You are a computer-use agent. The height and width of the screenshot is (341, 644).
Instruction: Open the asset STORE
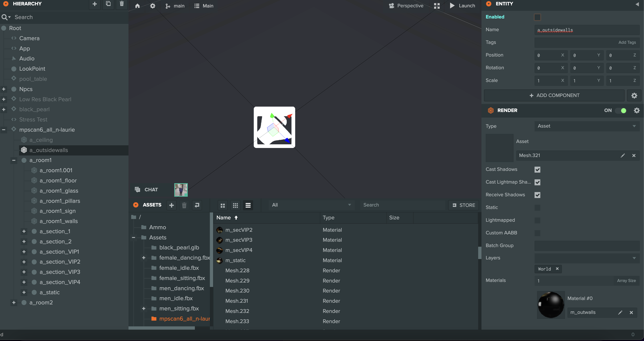point(463,205)
